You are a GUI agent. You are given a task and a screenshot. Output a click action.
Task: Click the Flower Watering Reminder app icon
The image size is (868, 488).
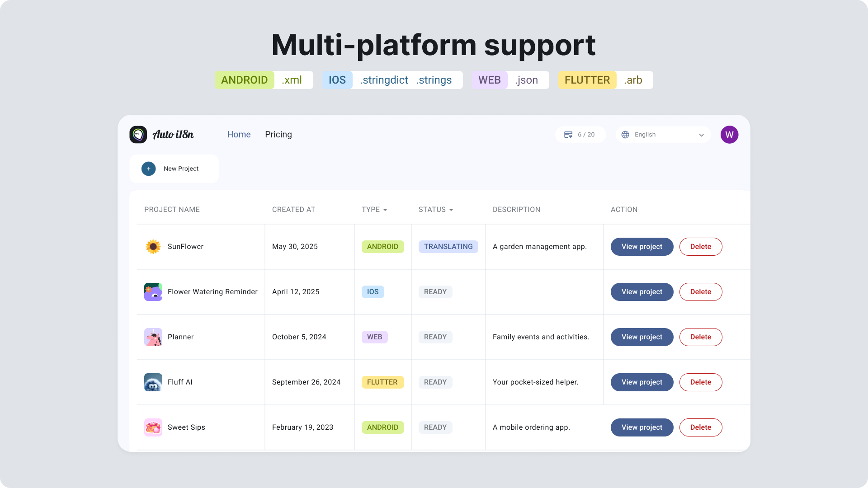153,292
